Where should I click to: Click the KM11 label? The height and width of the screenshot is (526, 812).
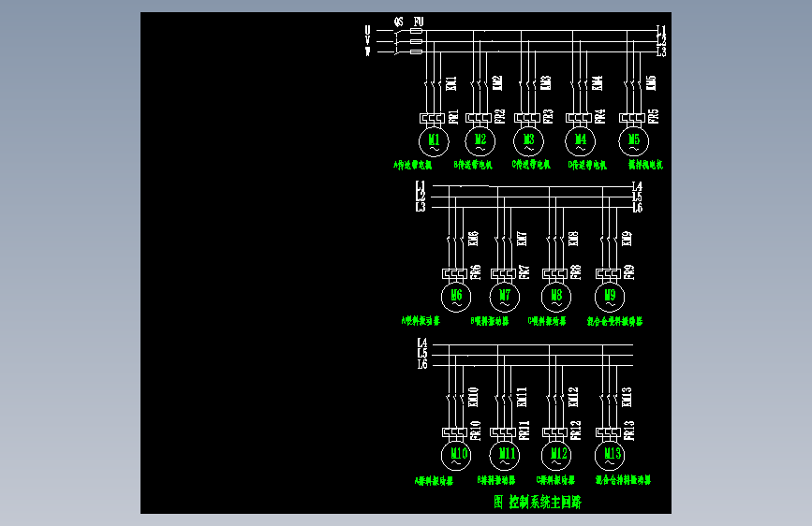click(522, 397)
